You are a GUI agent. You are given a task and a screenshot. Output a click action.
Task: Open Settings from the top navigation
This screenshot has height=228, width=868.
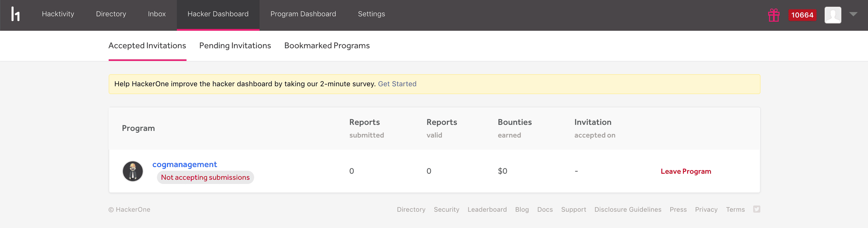coord(371,14)
